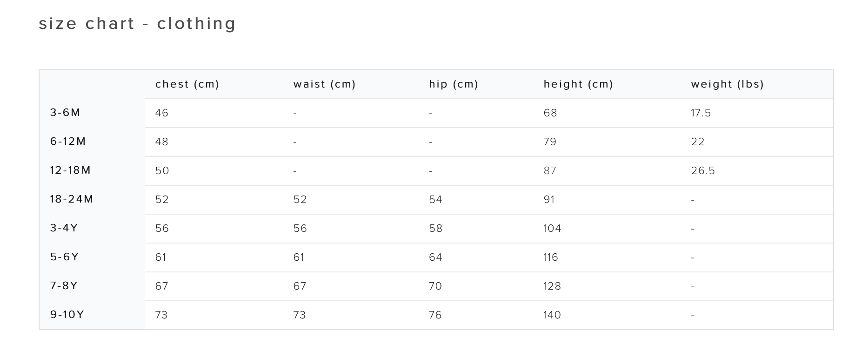Select the 6-12M size row label
Screen dimensions: 868x352
(68, 142)
